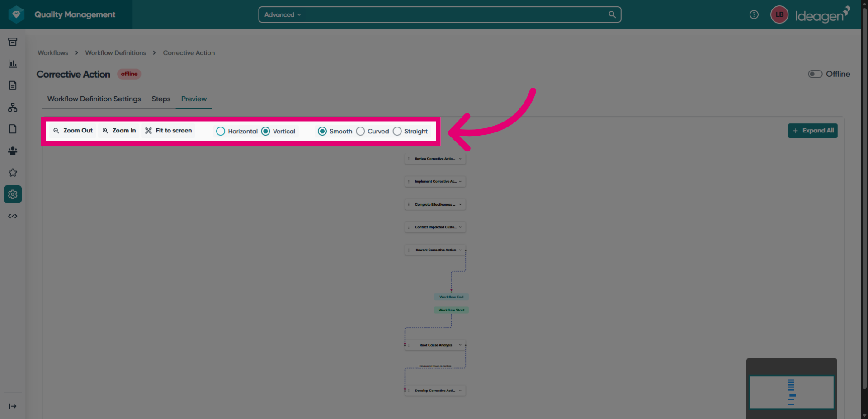Switch to the Preview tab
The width and height of the screenshot is (868, 419).
[x=194, y=99]
